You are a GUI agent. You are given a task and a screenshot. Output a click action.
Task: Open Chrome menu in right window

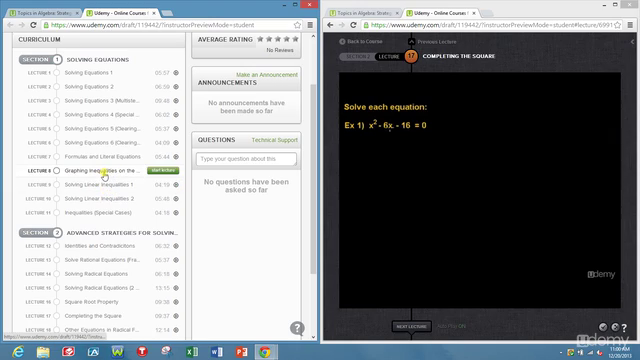pos(631,25)
